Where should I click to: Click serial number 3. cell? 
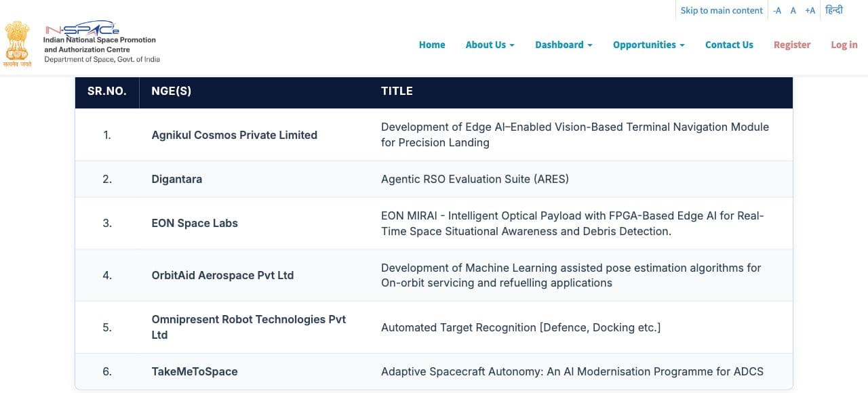point(107,223)
